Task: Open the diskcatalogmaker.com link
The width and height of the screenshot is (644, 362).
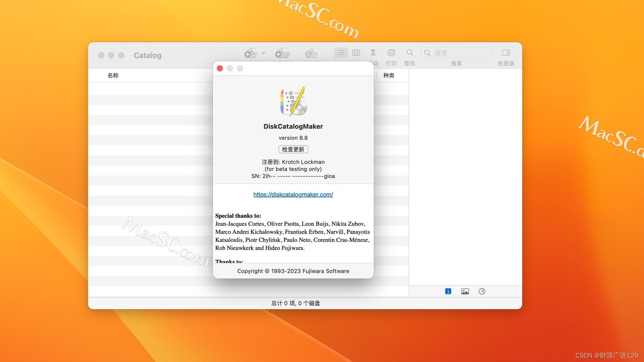Action: (x=293, y=194)
